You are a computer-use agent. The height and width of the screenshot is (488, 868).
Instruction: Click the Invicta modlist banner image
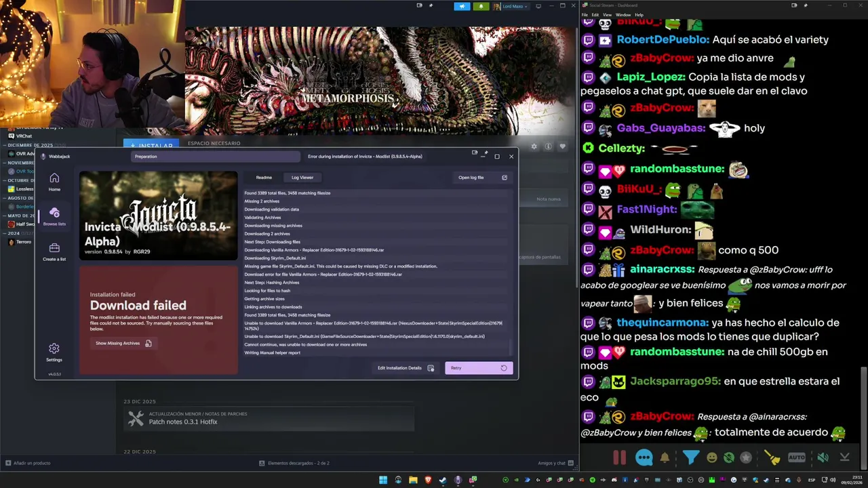[x=159, y=216]
